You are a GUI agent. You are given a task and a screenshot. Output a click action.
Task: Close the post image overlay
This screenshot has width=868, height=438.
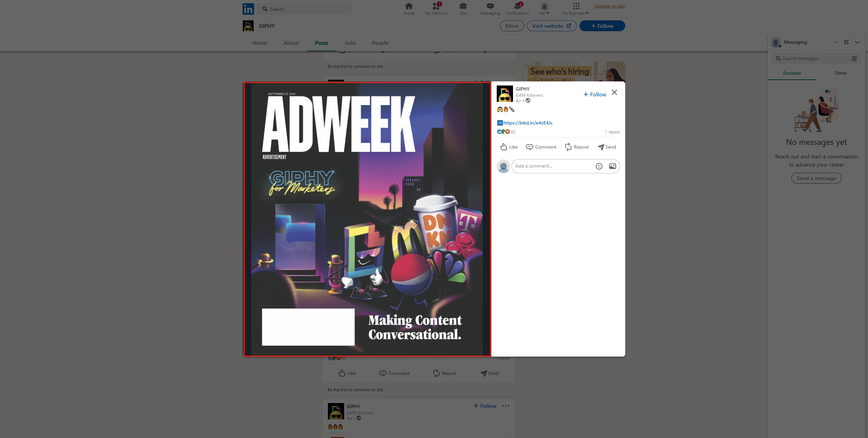[614, 92]
